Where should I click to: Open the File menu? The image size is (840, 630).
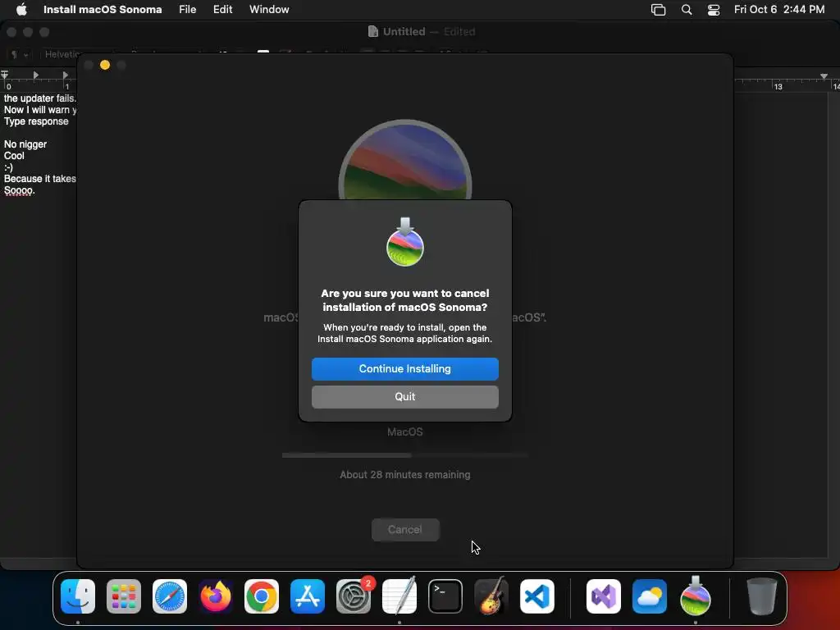pyautogui.click(x=188, y=9)
